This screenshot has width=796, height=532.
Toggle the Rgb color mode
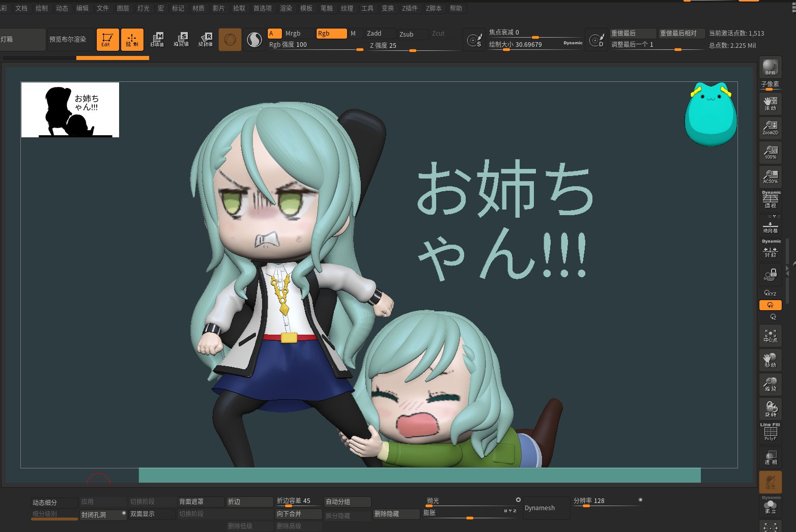pos(331,34)
